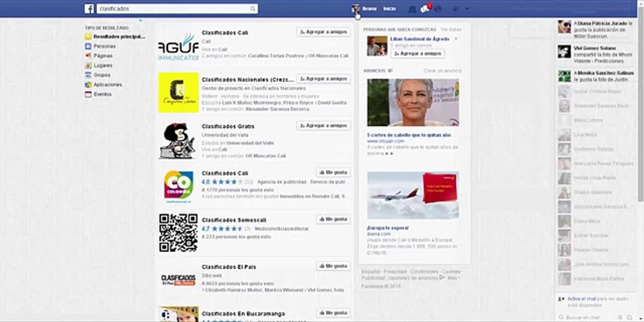Screen dimensions: 644x322
Task: Open the 5 cortes de cabello ad link
Action: [x=409, y=135]
